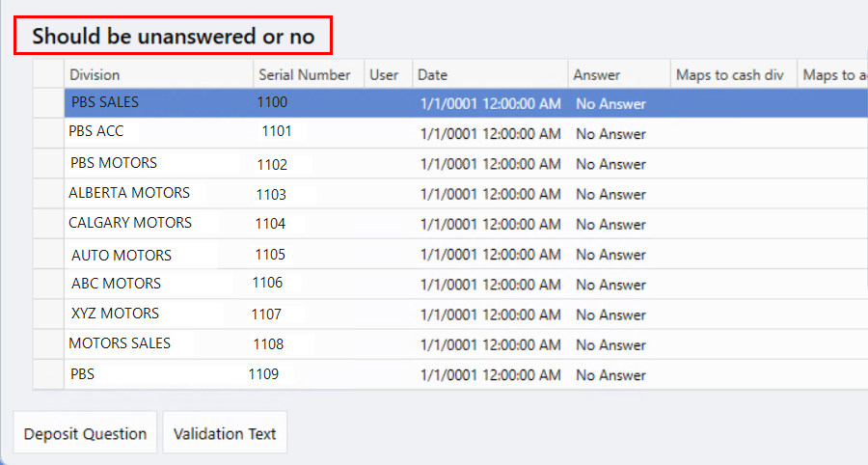Click the No Answer cell for 1105
This screenshot has width=868, height=465.
(610, 255)
